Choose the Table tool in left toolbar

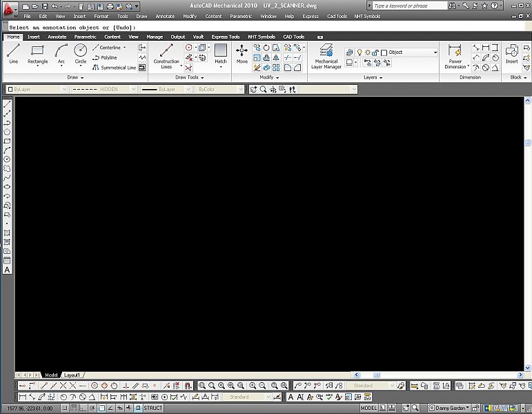(7, 261)
